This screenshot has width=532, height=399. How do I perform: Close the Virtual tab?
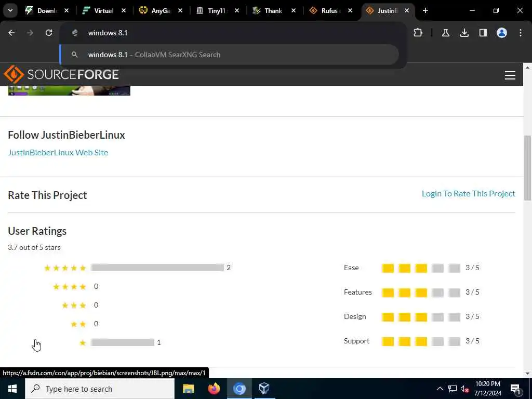coord(124,10)
